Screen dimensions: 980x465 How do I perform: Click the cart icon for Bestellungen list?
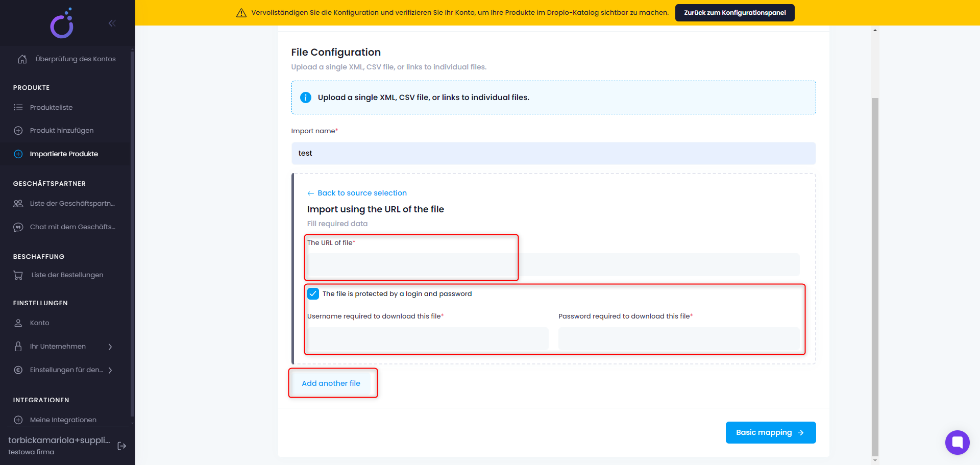(18, 275)
